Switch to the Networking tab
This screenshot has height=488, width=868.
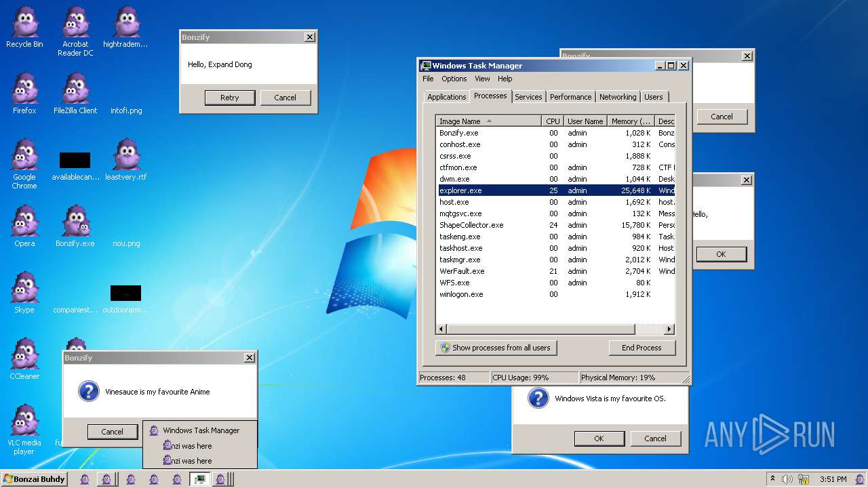(618, 97)
